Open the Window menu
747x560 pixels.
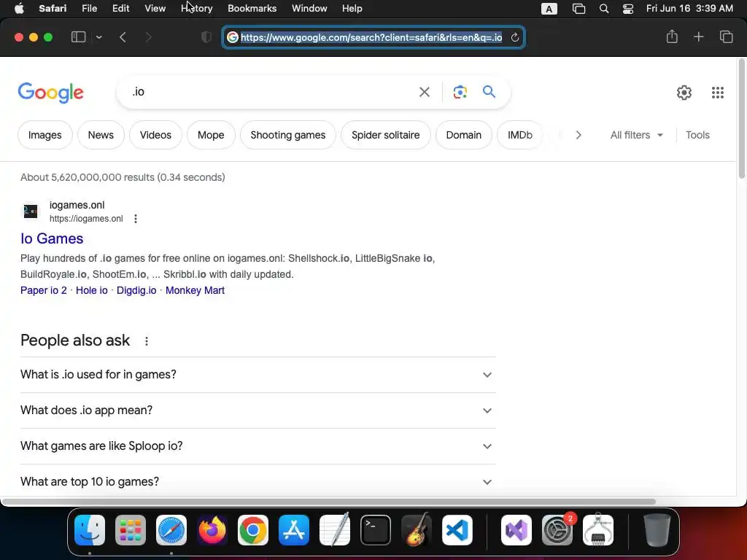(309, 9)
